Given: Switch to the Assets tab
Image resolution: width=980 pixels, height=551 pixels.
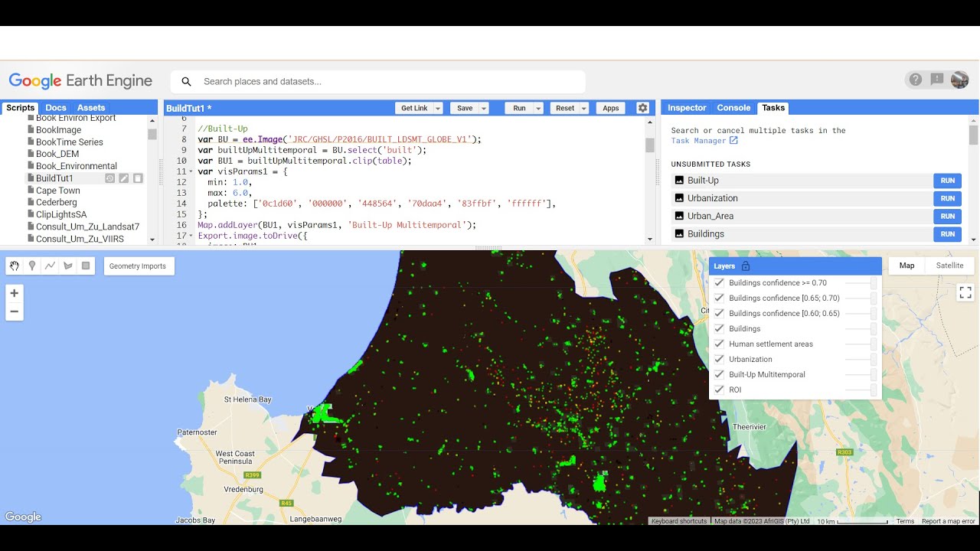Looking at the screenshot, I should click(x=91, y=108).
